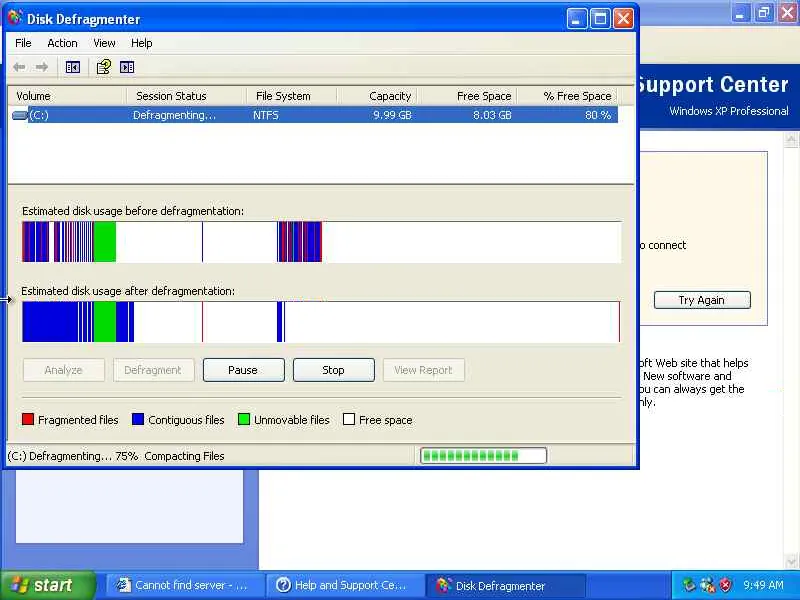Click the 80 % free space value
The width and height of the screenshot is (800, 600).
pyautogui.click(x=598, y=115)
